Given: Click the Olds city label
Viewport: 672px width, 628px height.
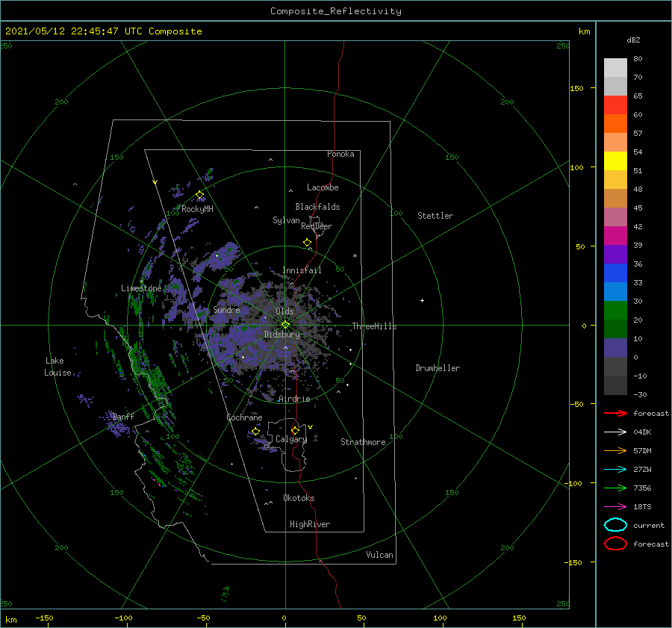Looking at the screenshot, I should click(284, 311).
